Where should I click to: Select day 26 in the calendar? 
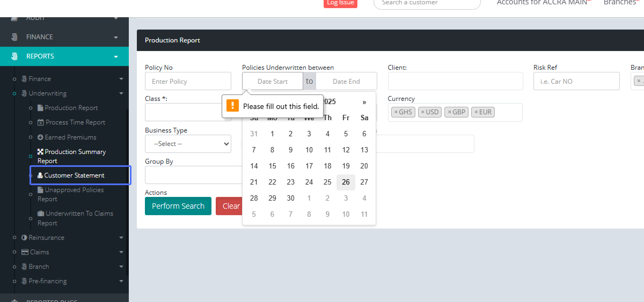coord(346,182)
